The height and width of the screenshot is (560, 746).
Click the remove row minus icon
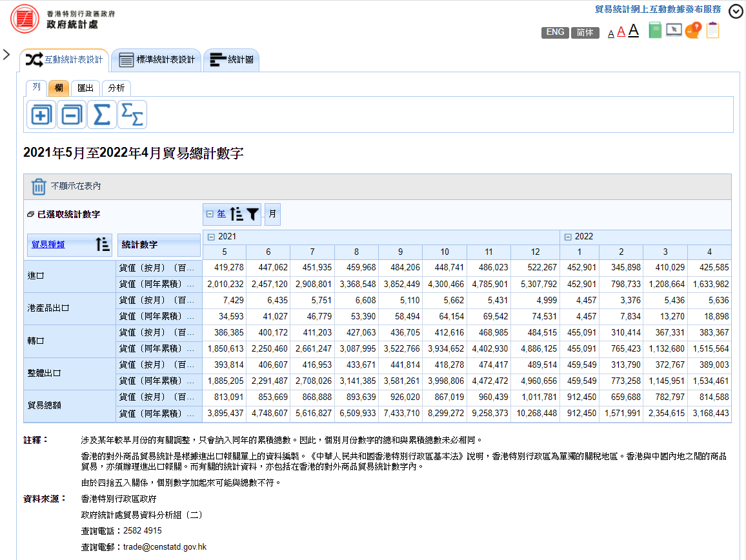tap(72, 115)
